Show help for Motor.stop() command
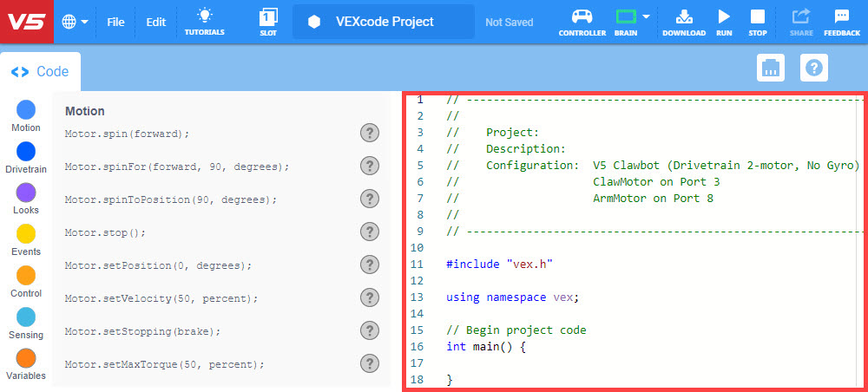This screenshot has width=868, height=392. 370,232
